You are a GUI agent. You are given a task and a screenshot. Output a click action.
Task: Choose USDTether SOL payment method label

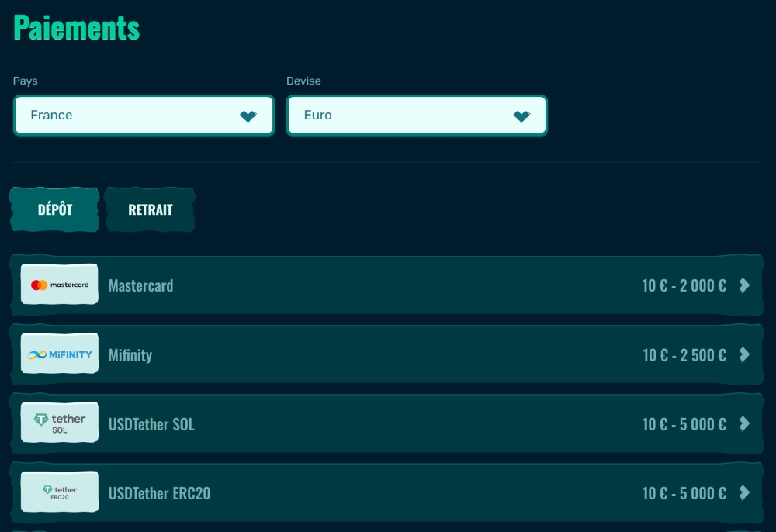tap(151, 424)
